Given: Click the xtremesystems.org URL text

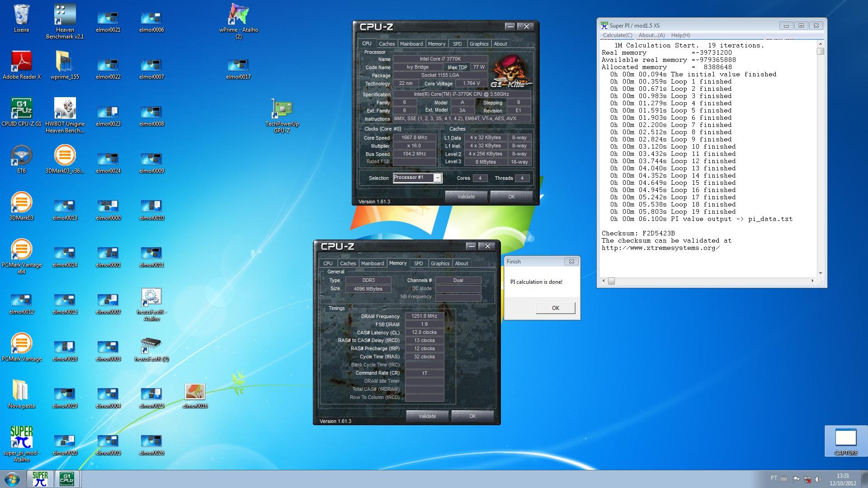Looking at the screenshot, I should point(660,248).
